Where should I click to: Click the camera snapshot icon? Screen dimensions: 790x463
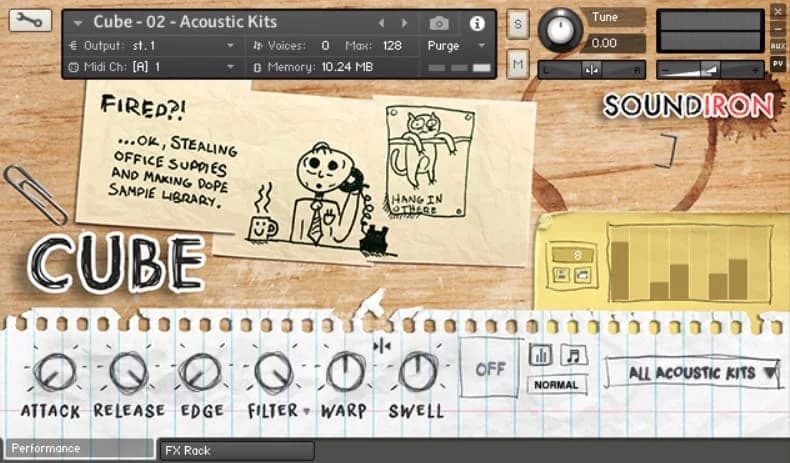(439, 23)
